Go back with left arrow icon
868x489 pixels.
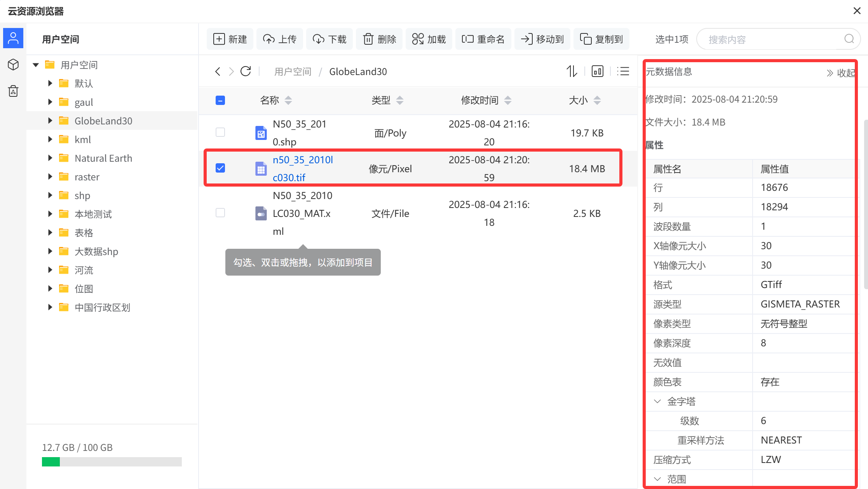point(218,72)
